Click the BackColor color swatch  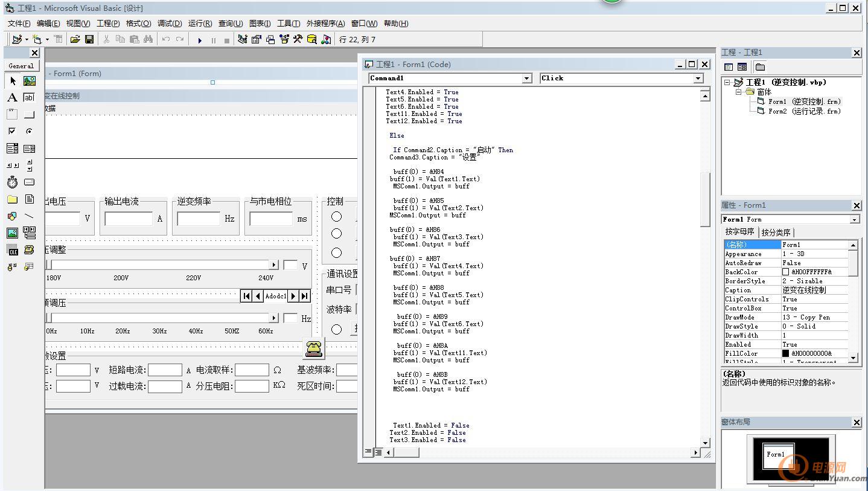[x=785, y=272]
